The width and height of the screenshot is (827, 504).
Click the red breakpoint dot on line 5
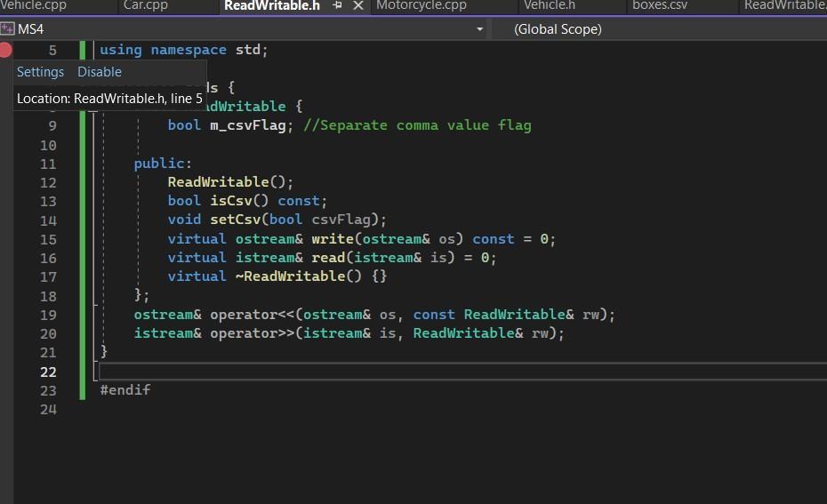[5, 50]
